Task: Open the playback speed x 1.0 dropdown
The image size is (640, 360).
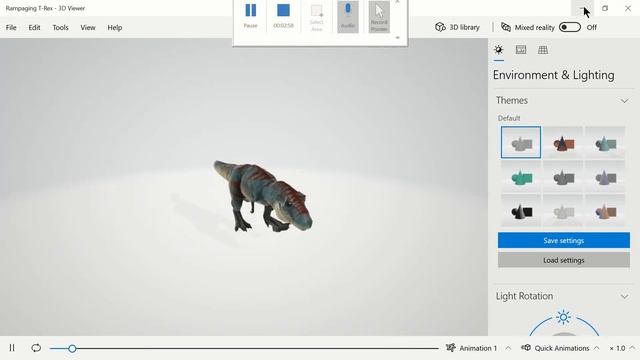Action: click(x=622, y=348)
